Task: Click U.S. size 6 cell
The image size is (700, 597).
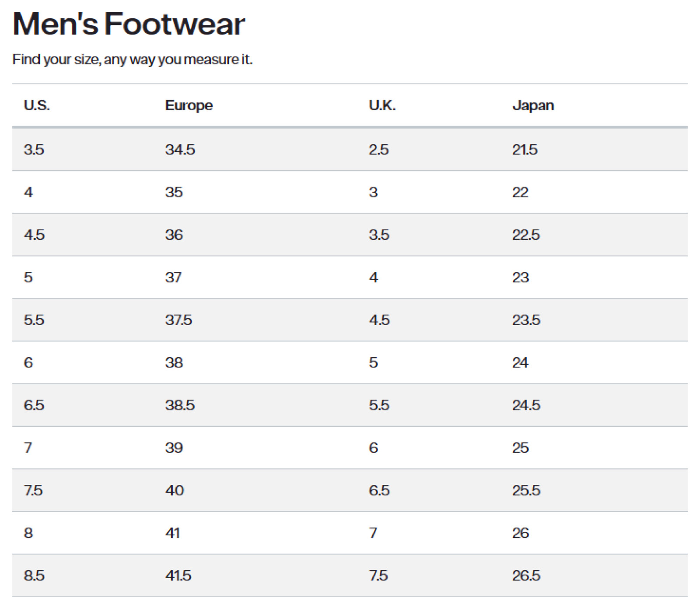Action: [28, 362]
